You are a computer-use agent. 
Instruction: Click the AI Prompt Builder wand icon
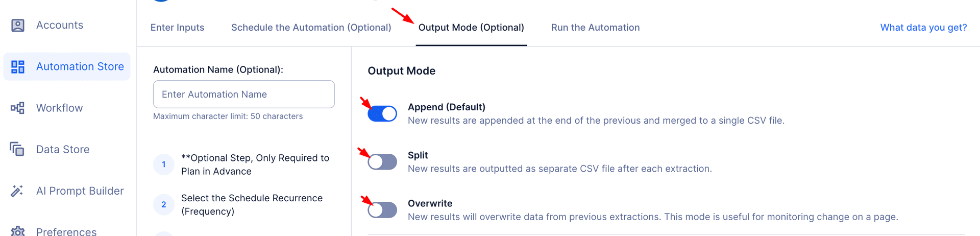(17, 191)
